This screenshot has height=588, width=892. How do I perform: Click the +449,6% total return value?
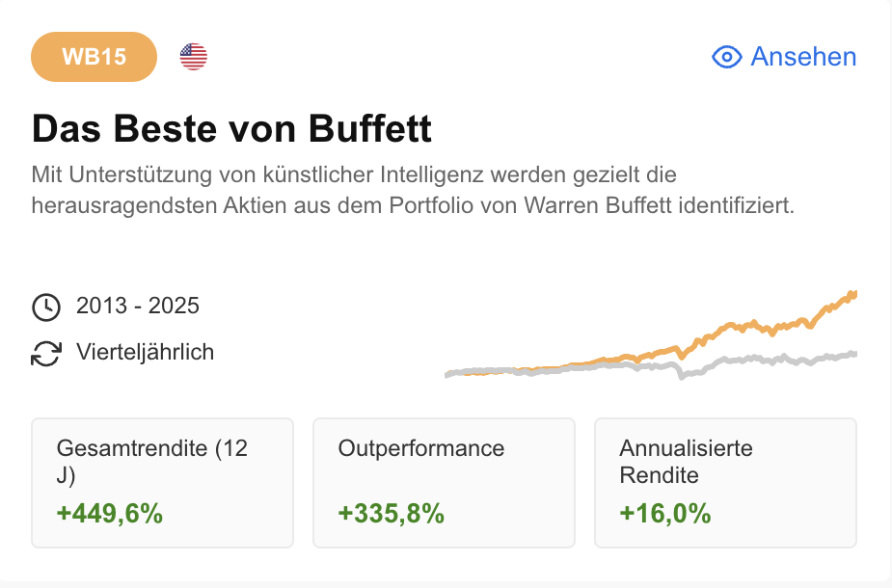pos(110,514)
